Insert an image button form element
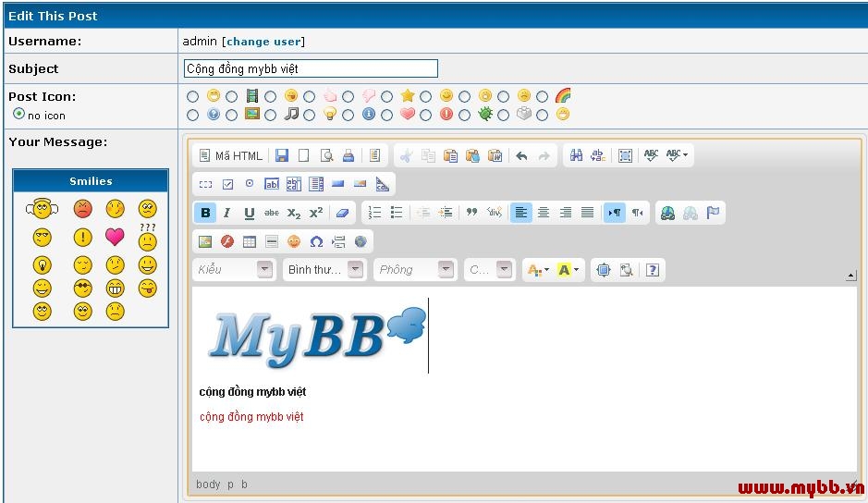868x503 pixels. click(360, 185)
